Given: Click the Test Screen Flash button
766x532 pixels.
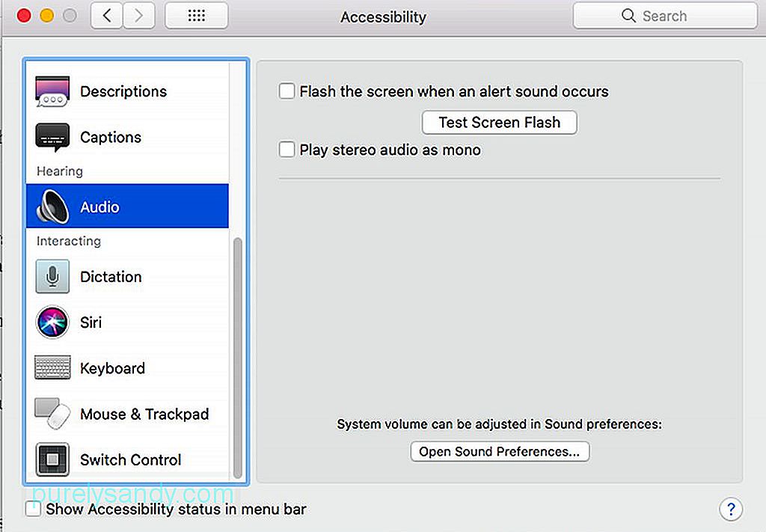Looking at the screenshot, I should pyautogui.click(x=499, y=122).
